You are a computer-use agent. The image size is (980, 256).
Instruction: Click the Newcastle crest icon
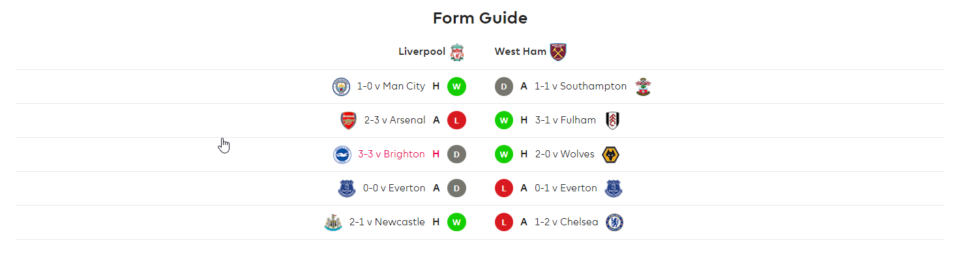point(333,223)
